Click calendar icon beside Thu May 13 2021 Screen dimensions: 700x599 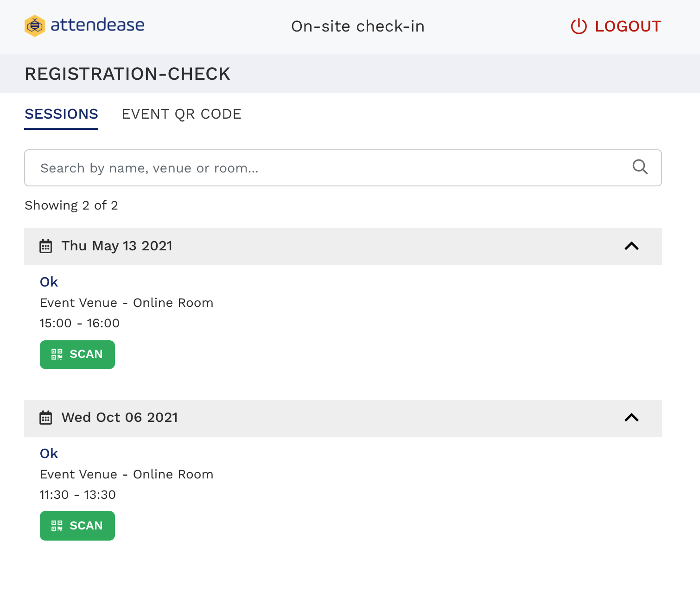(45, 246)
